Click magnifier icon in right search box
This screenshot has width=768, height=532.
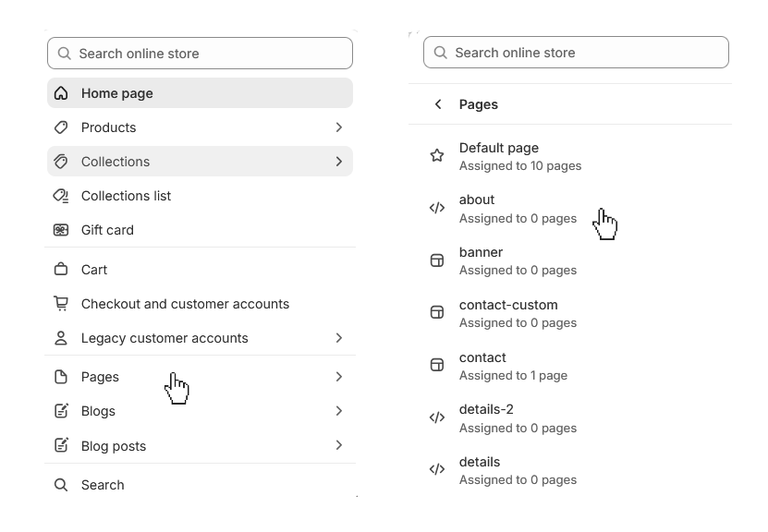440,52
